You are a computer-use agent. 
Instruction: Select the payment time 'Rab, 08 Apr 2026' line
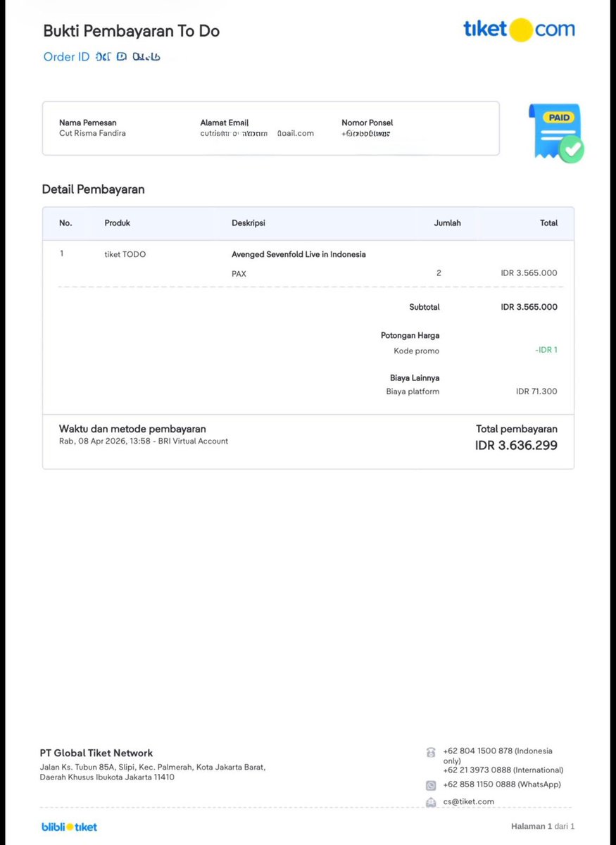point(144,442)
